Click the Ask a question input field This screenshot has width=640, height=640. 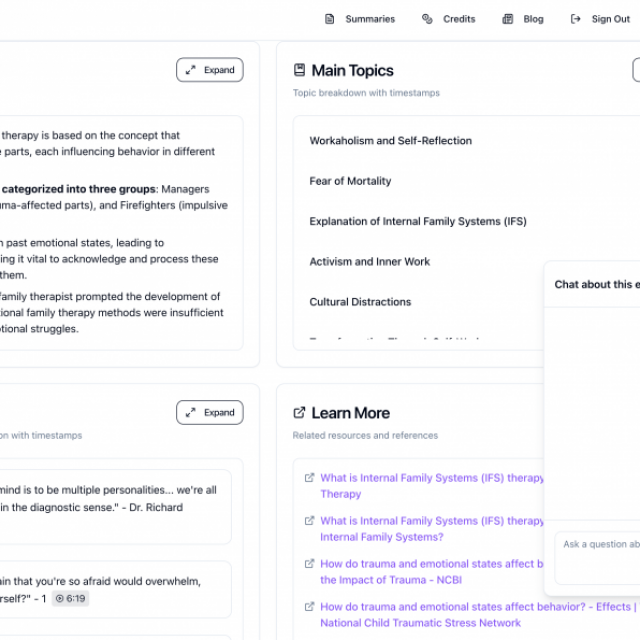pos(597,558)
